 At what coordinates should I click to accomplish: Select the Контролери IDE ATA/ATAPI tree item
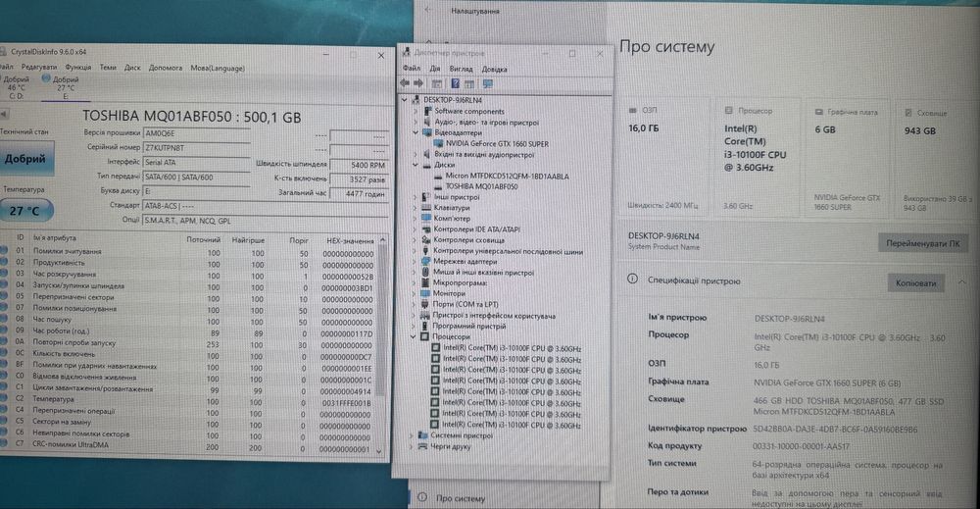[477, 229]
